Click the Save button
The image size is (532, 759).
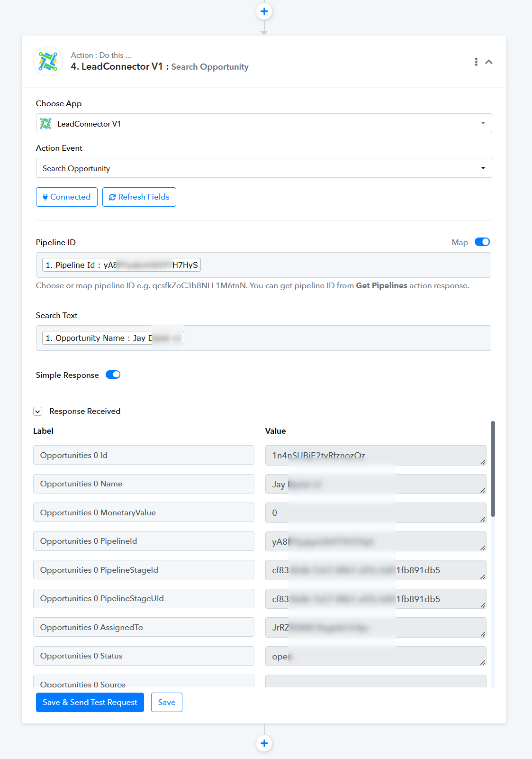[167, 702]
